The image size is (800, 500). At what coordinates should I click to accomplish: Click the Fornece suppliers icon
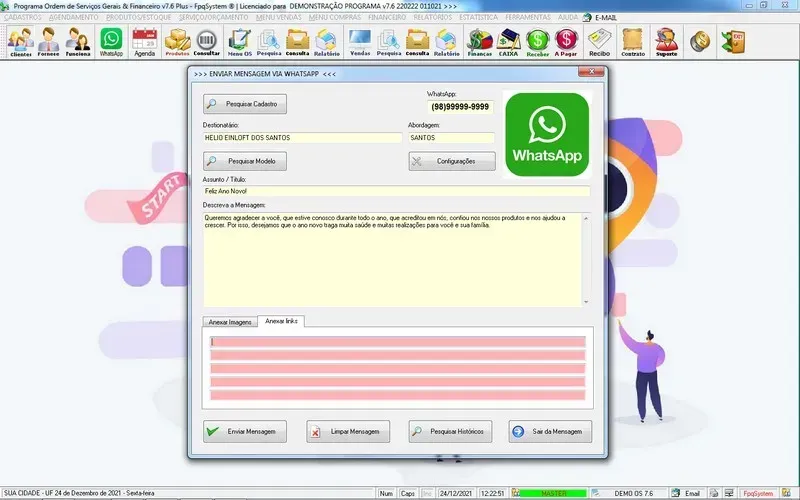tap(48, 41)
